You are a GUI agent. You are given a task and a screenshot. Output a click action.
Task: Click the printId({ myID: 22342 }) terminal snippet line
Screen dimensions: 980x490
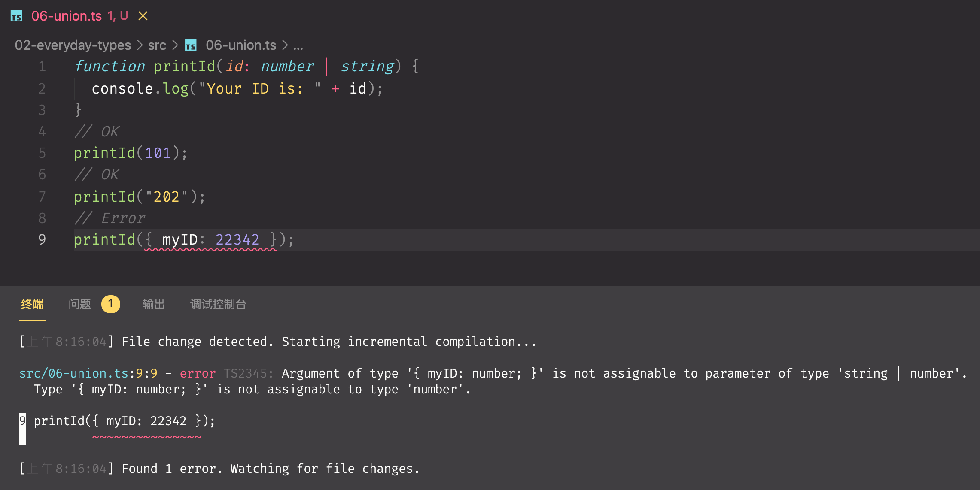point(125,421)
